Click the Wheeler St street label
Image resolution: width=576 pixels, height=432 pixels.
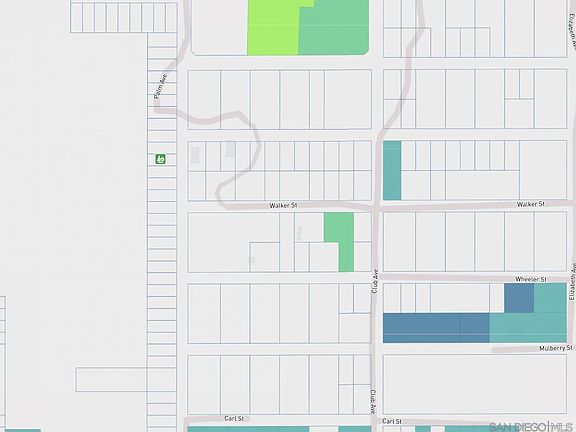(531, 279)
